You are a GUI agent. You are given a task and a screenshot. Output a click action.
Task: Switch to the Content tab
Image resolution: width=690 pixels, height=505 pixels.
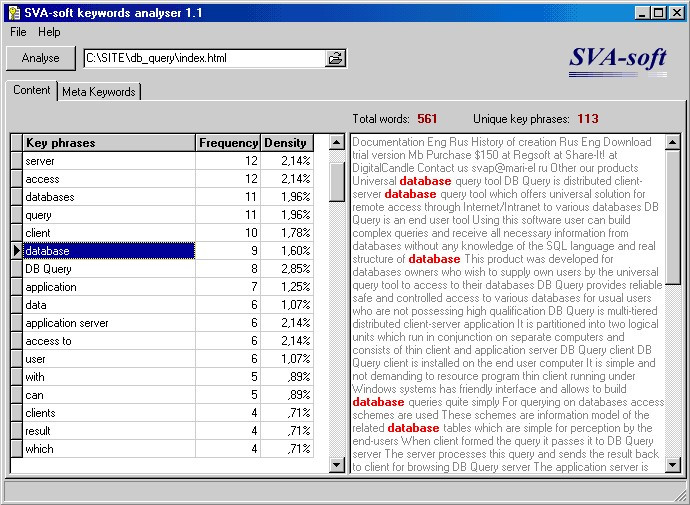tap(31, 90)
